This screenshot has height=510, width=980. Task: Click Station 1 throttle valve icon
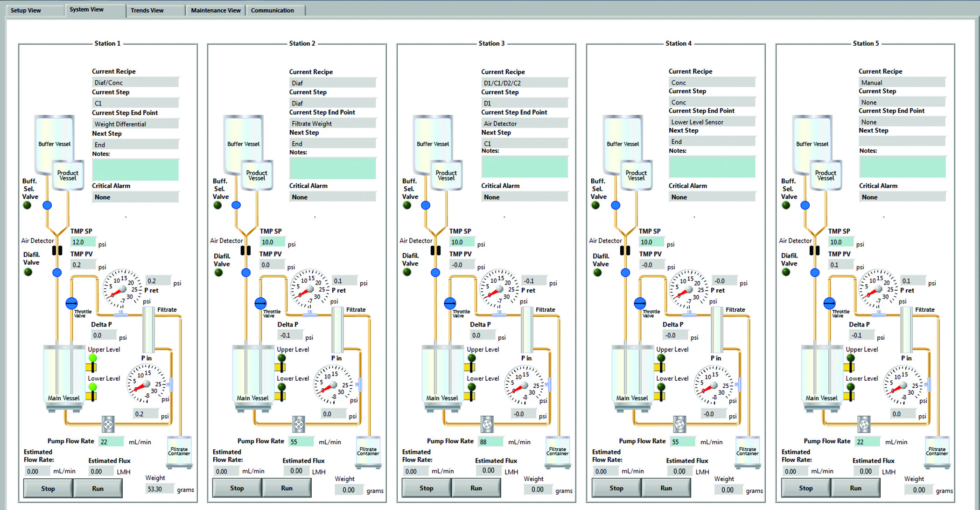tap(71, 303)
